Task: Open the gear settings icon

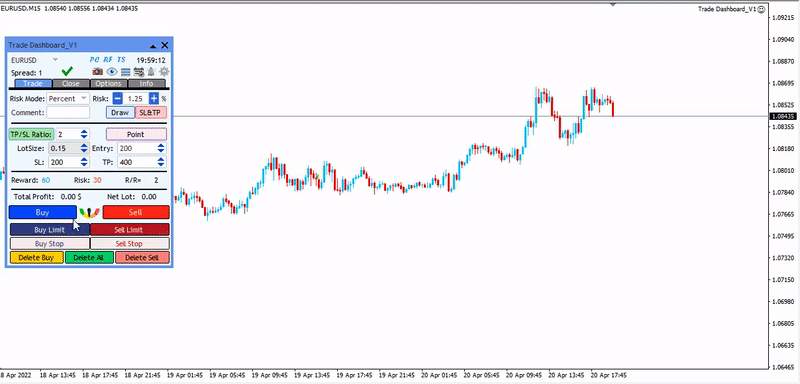Action: 164,72
